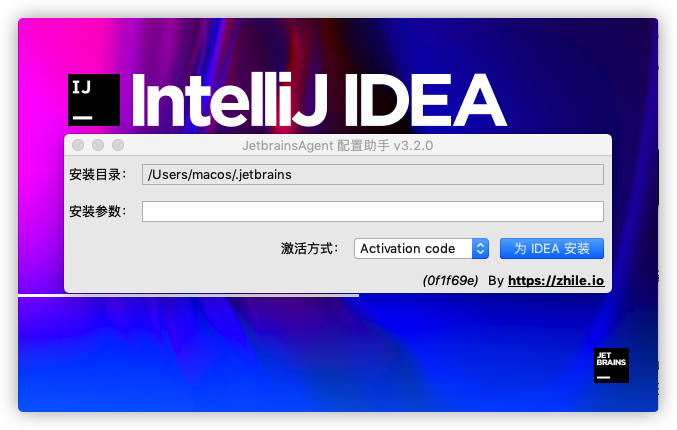Click the IJ IntelliJ logo icon
This screenshot has height=430, width=677.
point(94,100)
